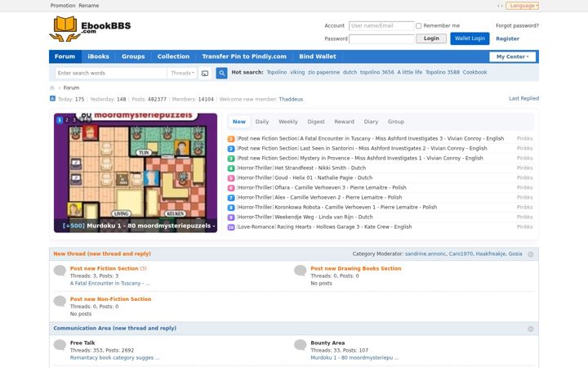This screenshot has height=368, width=588.
Task: Click the Enter search words field
Action: [x=111, y=74]
